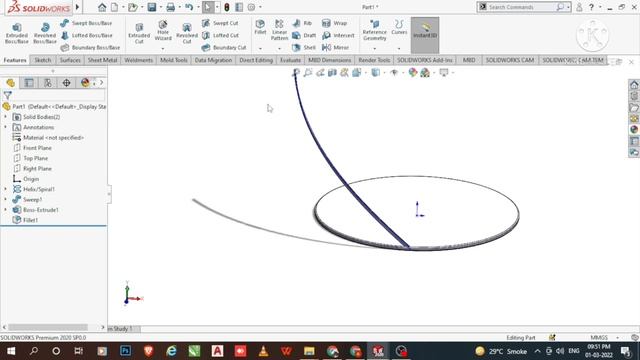The image size is (640, 360).
Task: Click the Home icon in the top toolbar
Action: (x=102, y=7)
